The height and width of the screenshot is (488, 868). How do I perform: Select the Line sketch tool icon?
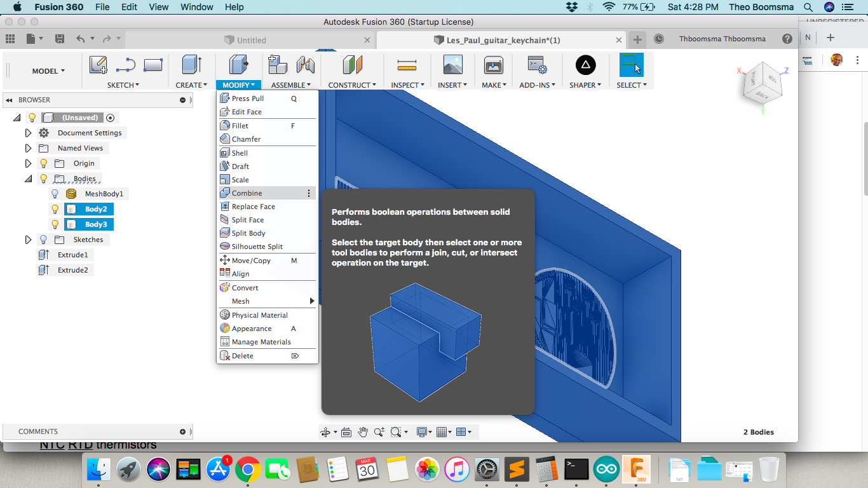coord(126,64)
